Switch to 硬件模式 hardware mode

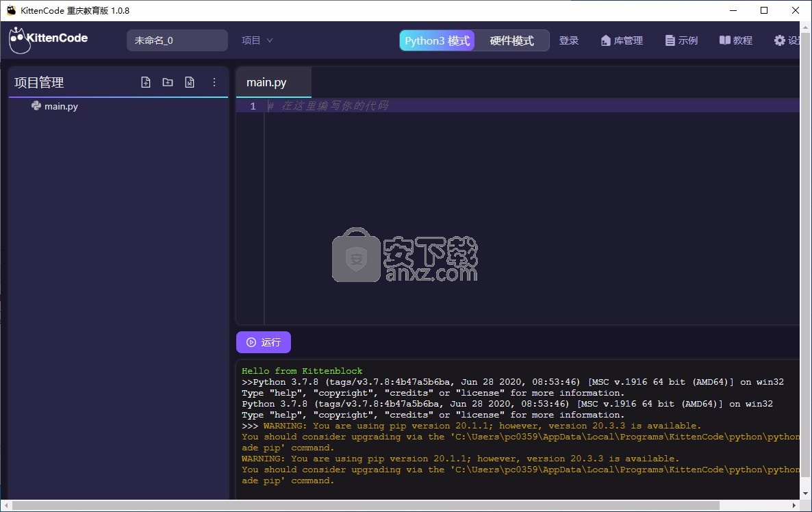point(511,40)
